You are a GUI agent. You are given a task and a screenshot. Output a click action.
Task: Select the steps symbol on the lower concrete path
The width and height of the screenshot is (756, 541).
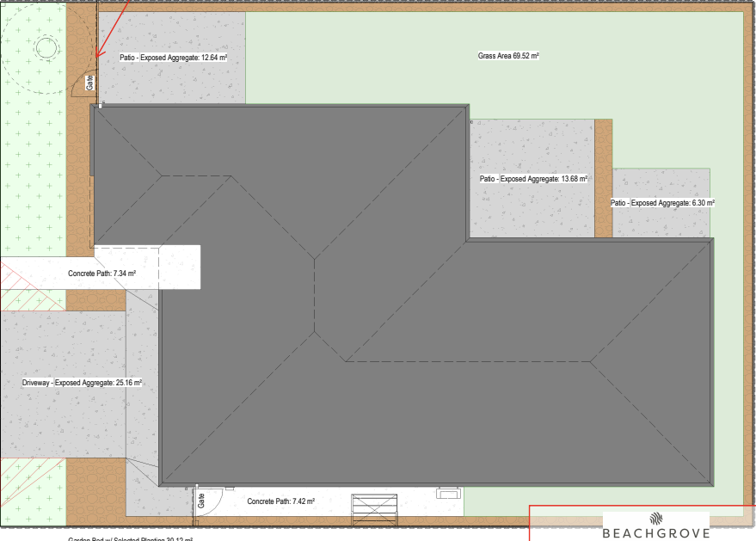pyautogui.click(x=375, y=508)
